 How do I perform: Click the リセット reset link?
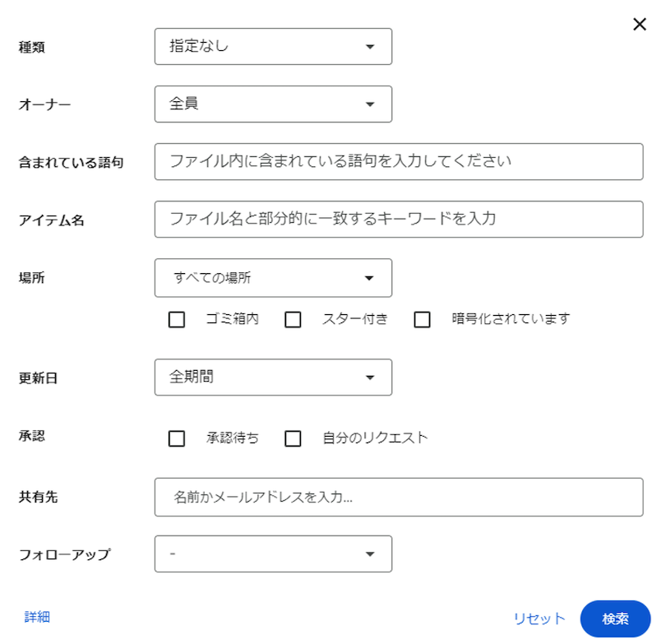[539, 619]
